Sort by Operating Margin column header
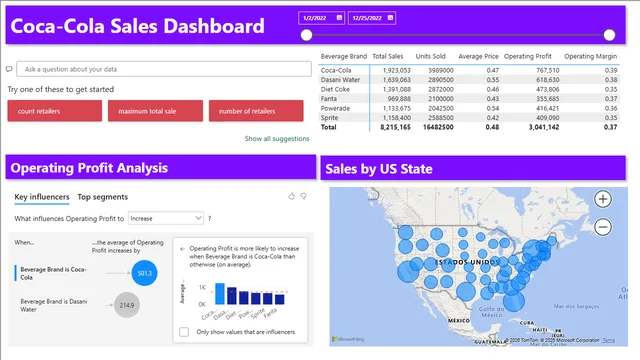The width and height of the screenshot is (640, 360). pos(591,56)
